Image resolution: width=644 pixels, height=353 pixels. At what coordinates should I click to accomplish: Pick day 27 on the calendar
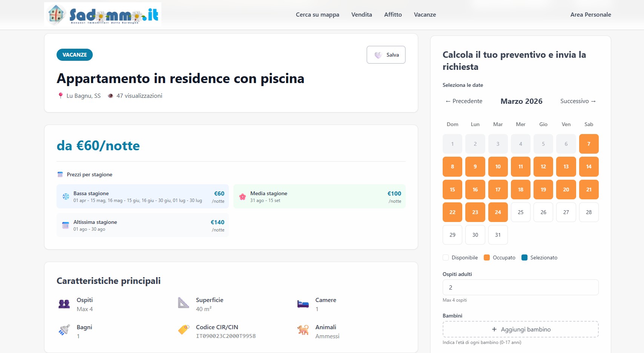(566, 212)
